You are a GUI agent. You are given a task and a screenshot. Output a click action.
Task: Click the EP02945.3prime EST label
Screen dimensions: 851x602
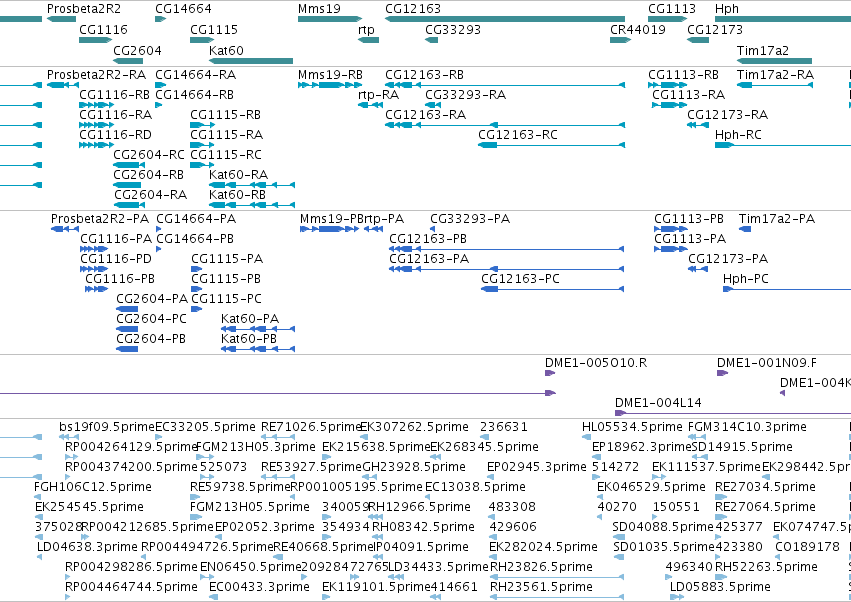coord(537,467)
